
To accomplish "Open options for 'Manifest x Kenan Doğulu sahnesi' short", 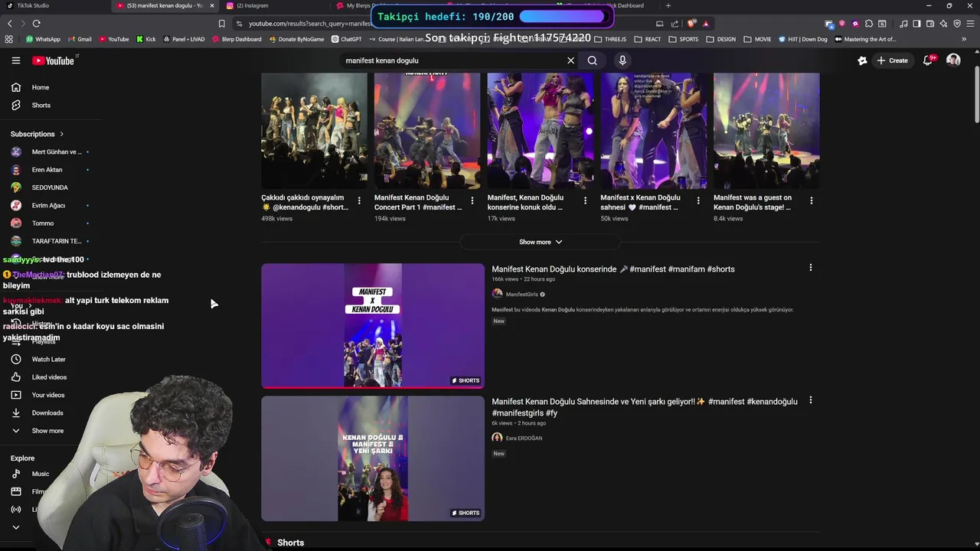I will tap(698, 201).
